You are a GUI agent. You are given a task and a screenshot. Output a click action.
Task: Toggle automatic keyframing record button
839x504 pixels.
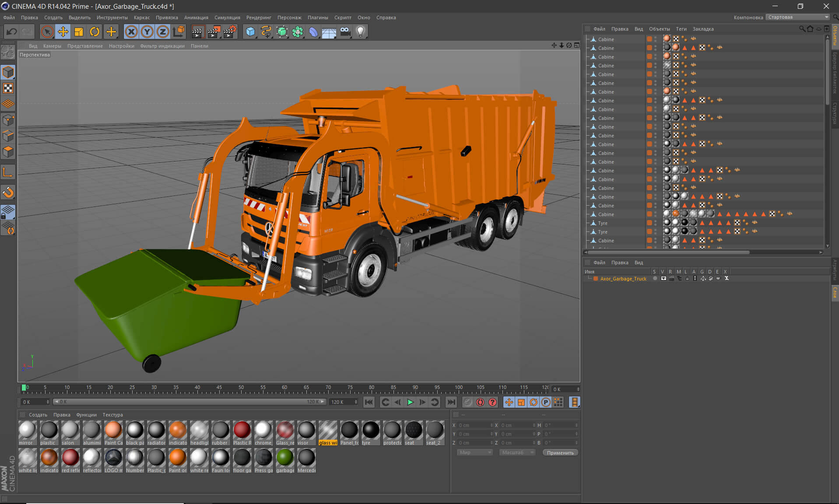[x=480, y=402]
